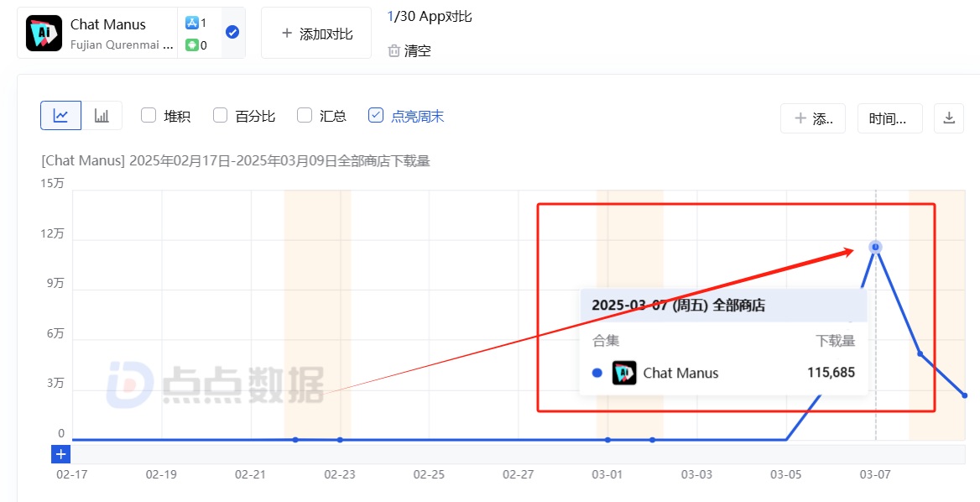Click the Chat Manus app name

108,24
